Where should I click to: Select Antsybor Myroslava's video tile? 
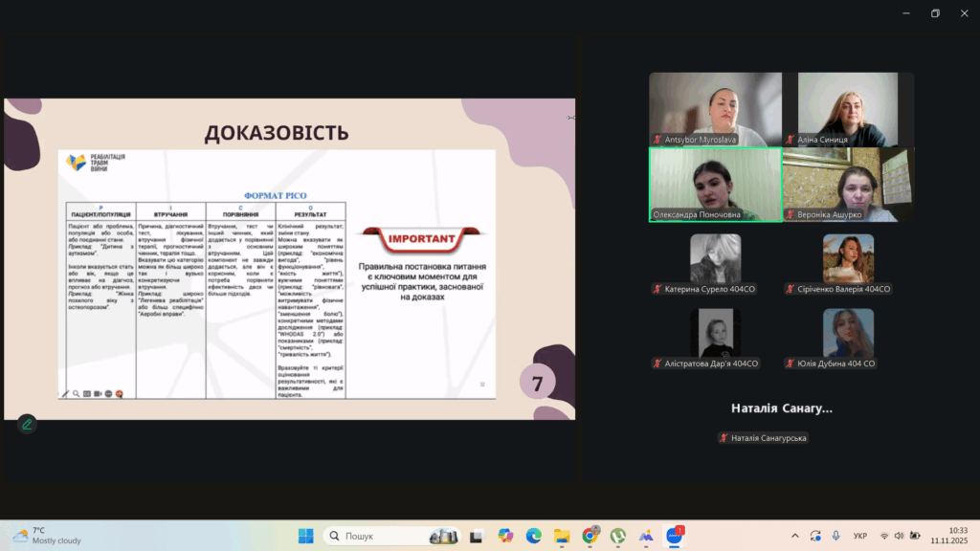coord(714,108)
